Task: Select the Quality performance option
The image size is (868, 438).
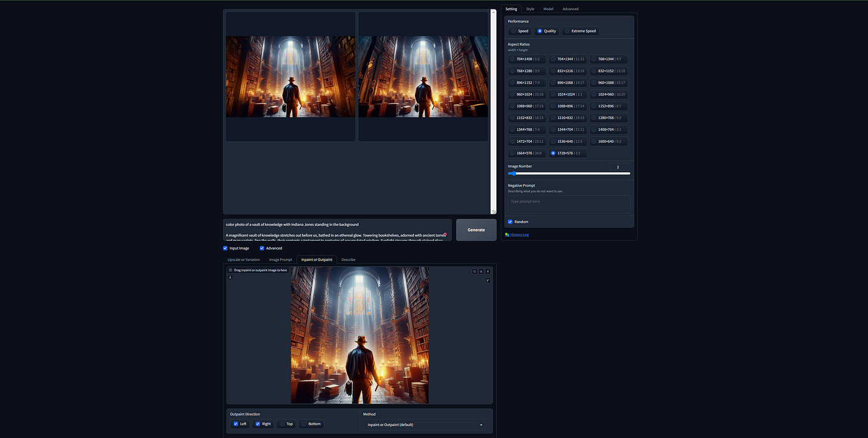Action: (x=546, y=31)
